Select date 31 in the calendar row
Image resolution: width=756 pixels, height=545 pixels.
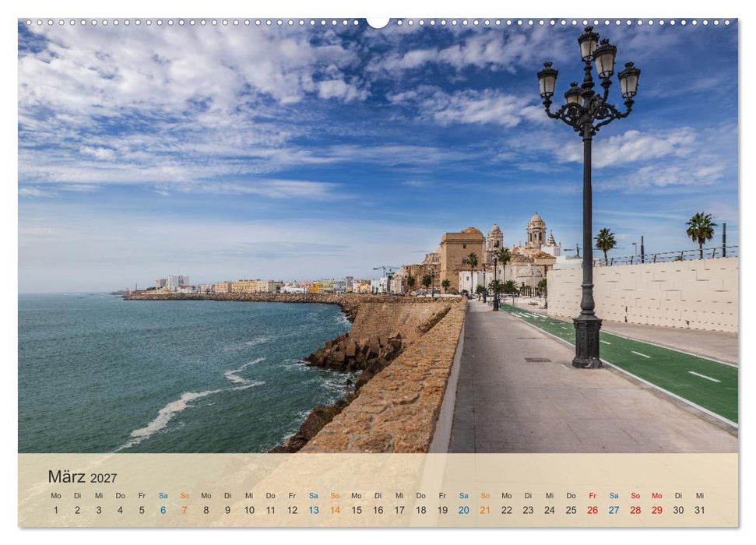point(700,510)
